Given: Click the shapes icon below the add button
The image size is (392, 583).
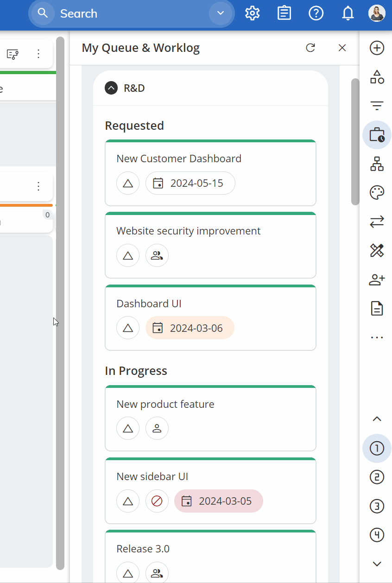Looking at the screenshot, I should click(377, 77).
